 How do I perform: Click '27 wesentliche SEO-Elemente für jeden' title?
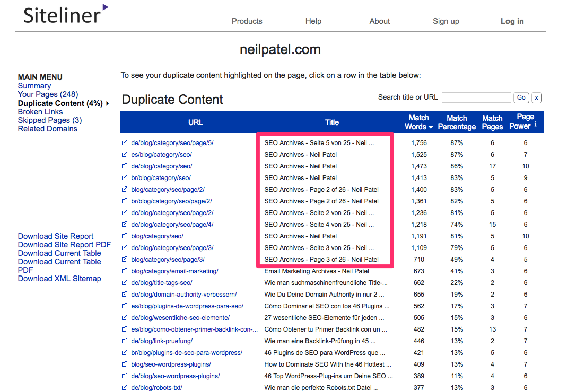coord(324,318)
